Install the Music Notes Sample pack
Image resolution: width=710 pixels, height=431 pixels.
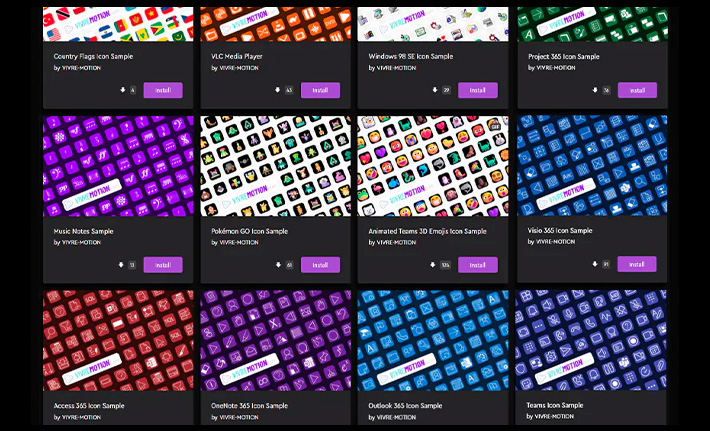pos(163,265)
